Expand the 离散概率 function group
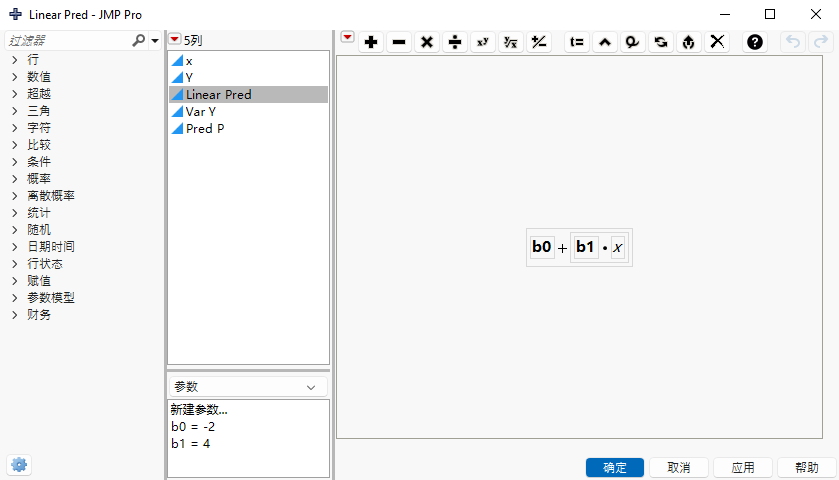839x480 pixels. (x=15, y=196)
